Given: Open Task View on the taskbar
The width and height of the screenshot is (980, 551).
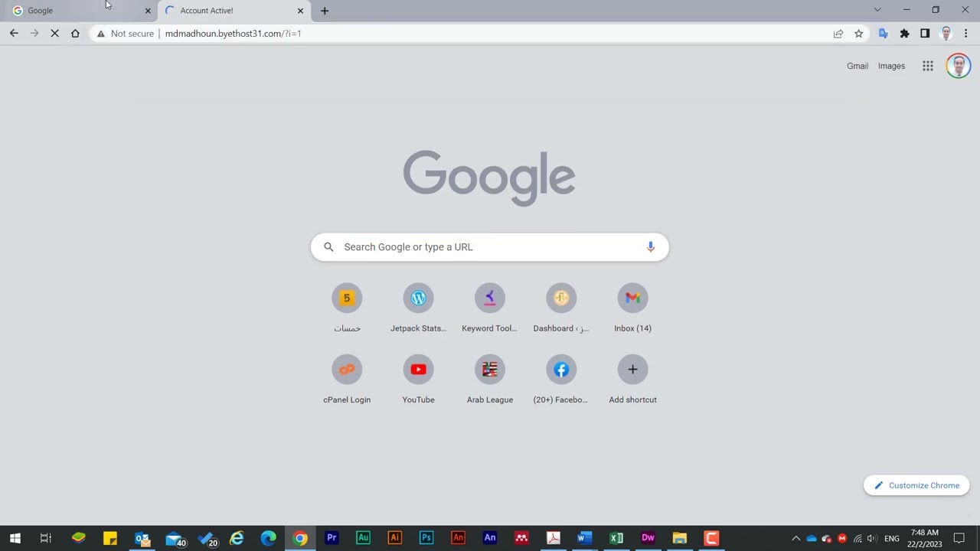Looking at the screenshot, I should point(46,538).
